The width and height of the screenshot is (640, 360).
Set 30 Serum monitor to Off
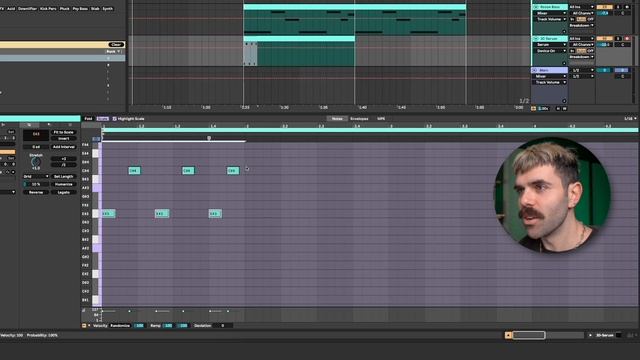[591, 51]
